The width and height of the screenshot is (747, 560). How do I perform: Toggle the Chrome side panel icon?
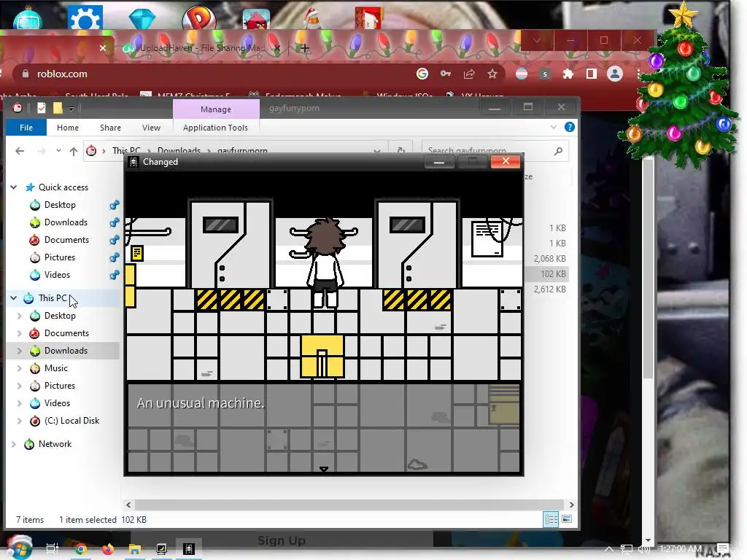(591, 74)
